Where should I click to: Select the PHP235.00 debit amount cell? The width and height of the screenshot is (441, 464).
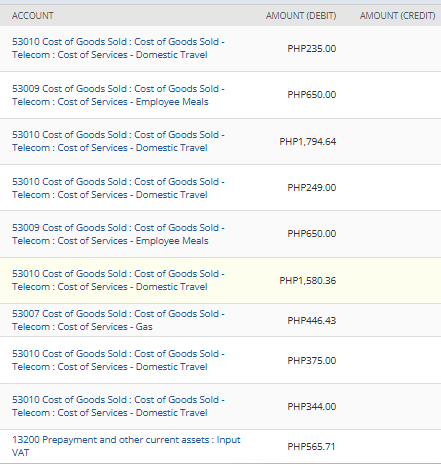312,49
